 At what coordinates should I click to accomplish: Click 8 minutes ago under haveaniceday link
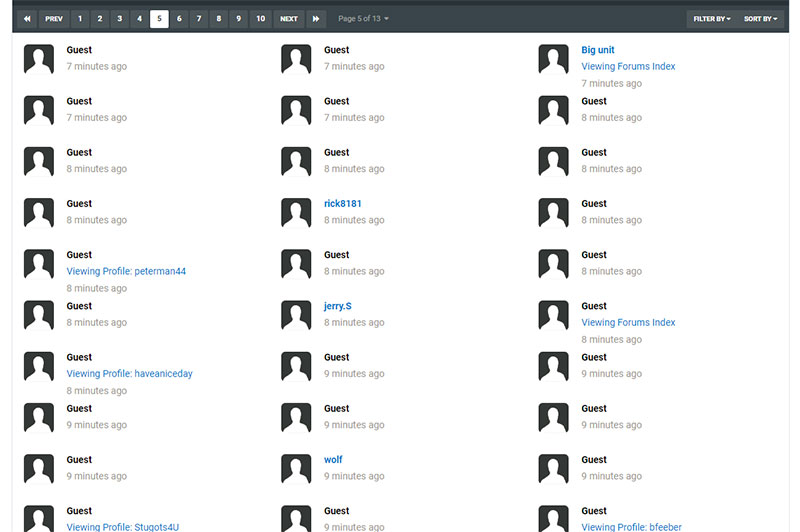click(x=96, y=391)
